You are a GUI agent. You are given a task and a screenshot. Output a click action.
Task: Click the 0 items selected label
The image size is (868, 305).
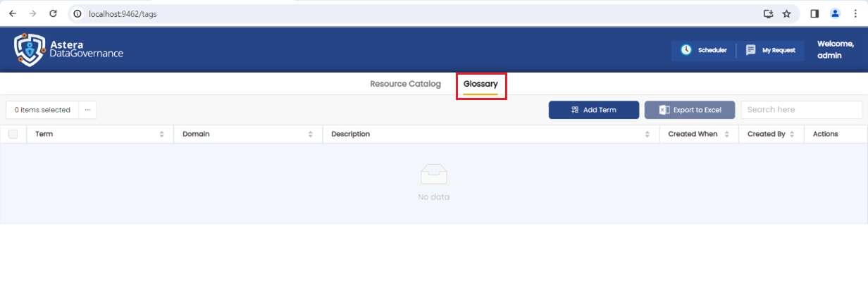(x=42, y=110)
